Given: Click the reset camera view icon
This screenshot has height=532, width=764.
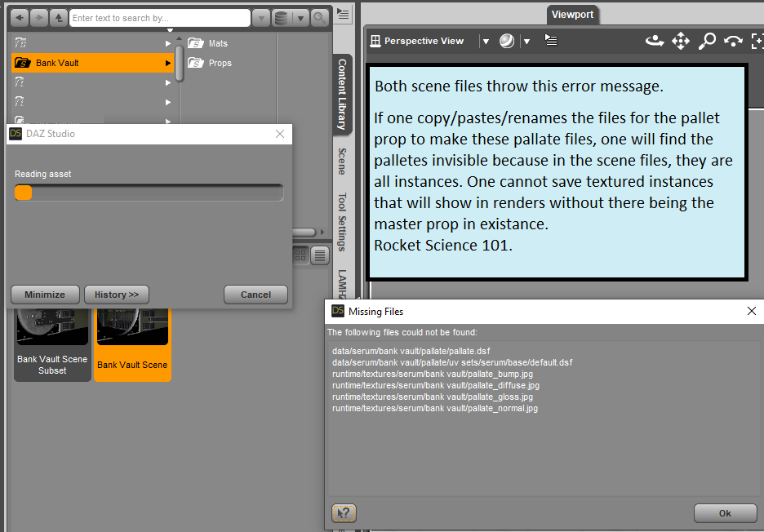Looking at the screenshot, I should point(733,41).
